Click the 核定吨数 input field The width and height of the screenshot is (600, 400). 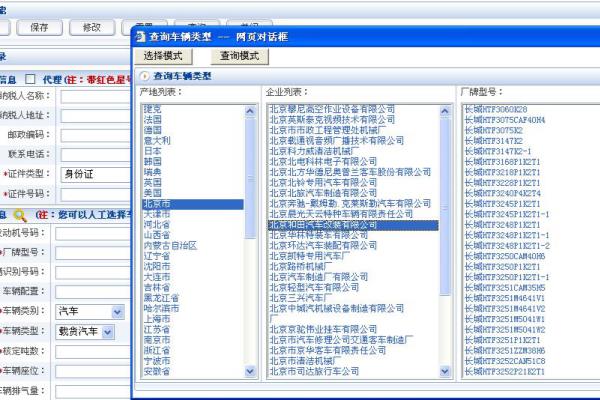click(93, 352)
